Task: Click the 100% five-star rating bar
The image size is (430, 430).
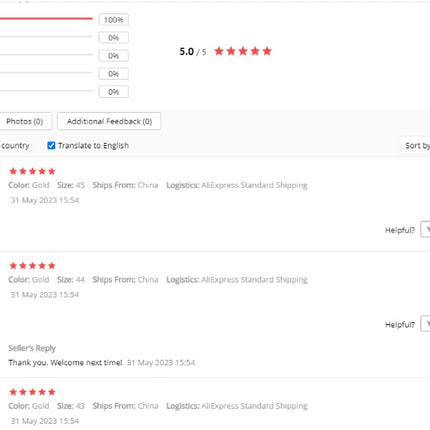Action: pyautogui.click(x=46, y=19)
